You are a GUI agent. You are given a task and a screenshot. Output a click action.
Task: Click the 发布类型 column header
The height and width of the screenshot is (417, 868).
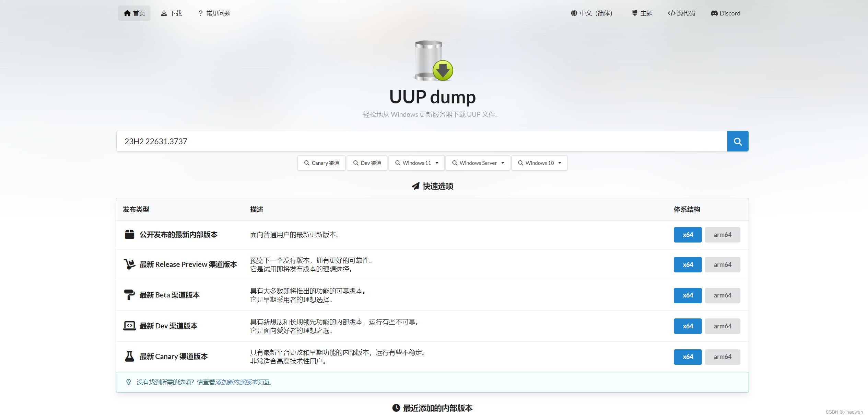[136, 209]
